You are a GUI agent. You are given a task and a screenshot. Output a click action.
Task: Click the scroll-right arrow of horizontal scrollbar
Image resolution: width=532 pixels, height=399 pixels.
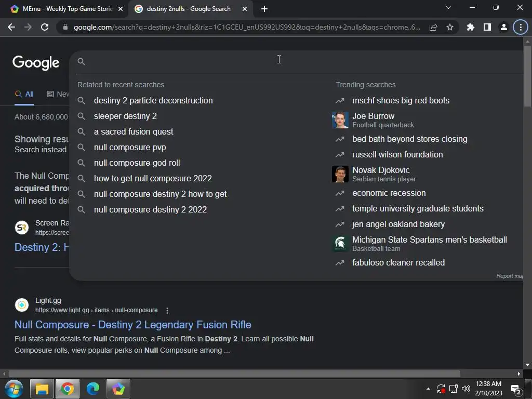(519, 374)
